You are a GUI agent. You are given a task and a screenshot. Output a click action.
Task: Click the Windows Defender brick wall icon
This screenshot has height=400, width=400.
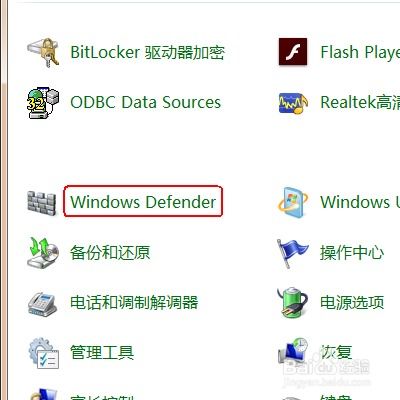tap(42, 202)
